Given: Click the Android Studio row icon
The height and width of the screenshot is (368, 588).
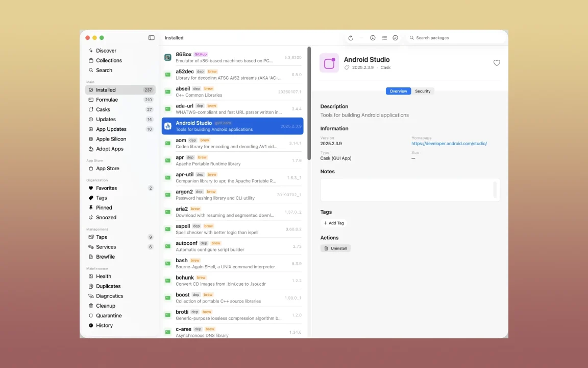Looking at the screenshot, I should coord(168,126).
